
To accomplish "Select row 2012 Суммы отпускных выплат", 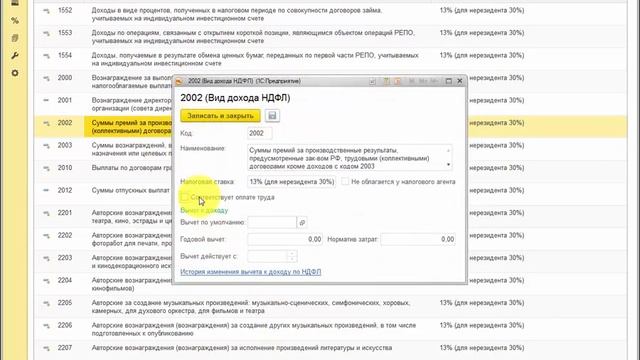I will pyautogui.click(x=104, y=194).
